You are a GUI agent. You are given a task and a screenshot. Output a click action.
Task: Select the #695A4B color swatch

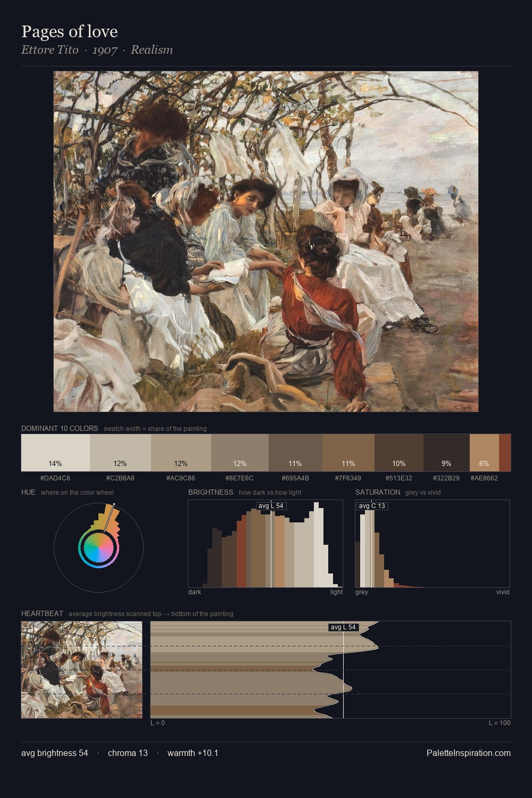tap(295, 453)
